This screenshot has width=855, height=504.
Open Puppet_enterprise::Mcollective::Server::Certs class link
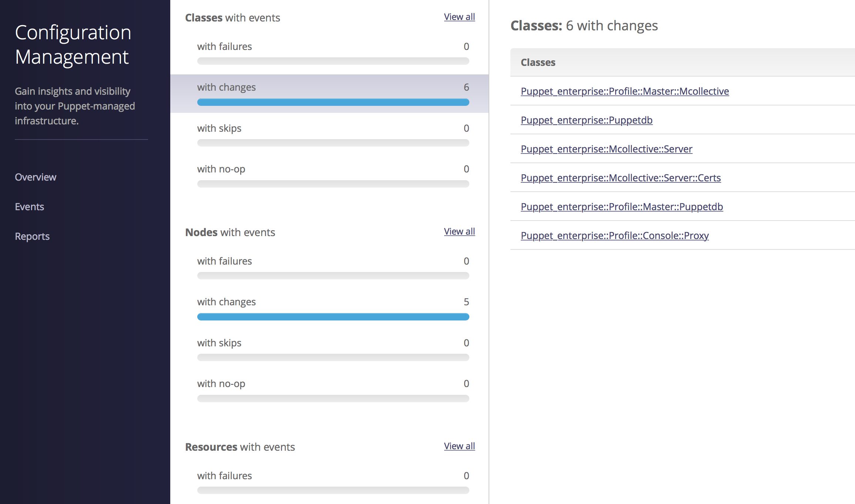tap(621, 178)
